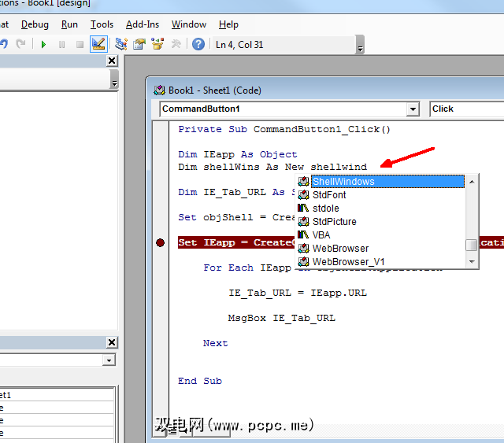This screenshot has height=443, width=504.
Task: Click the Undo toolbar icon
Action: coord(4,44)
